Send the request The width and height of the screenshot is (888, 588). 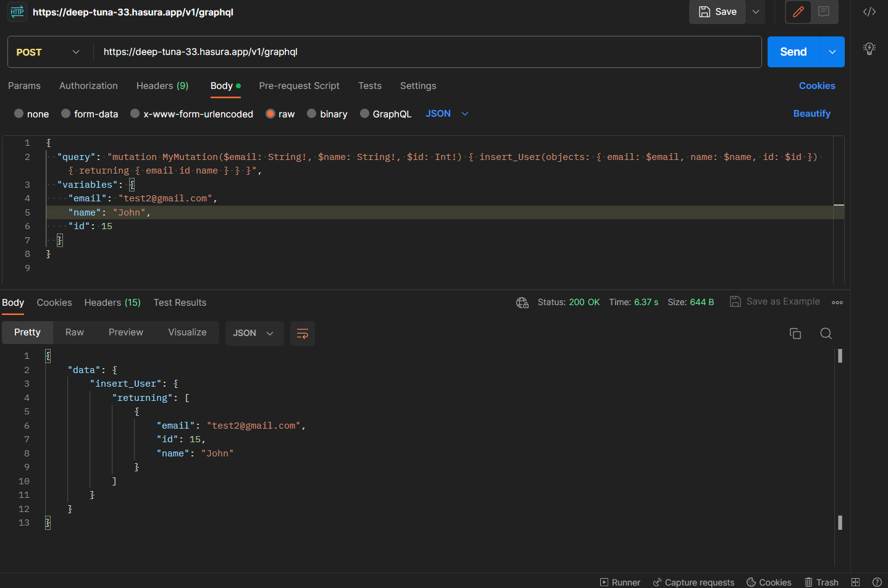(x=793, y=52)
